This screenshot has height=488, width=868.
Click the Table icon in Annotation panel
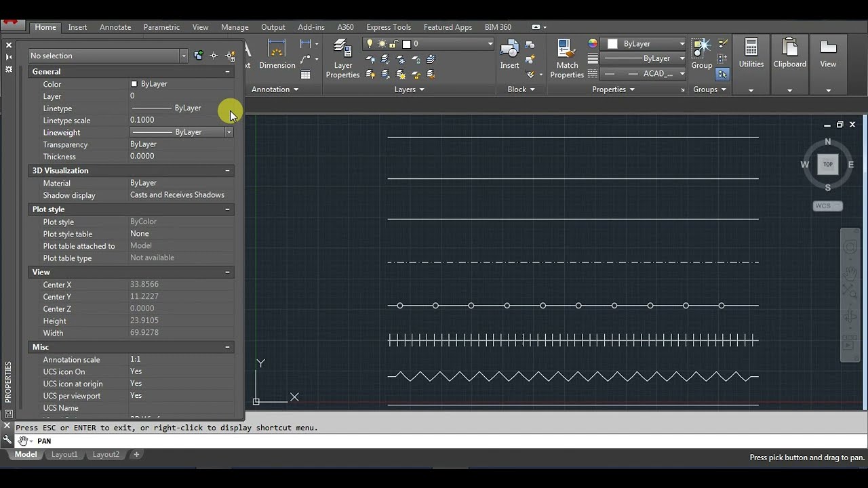click(x=306, y=74)
